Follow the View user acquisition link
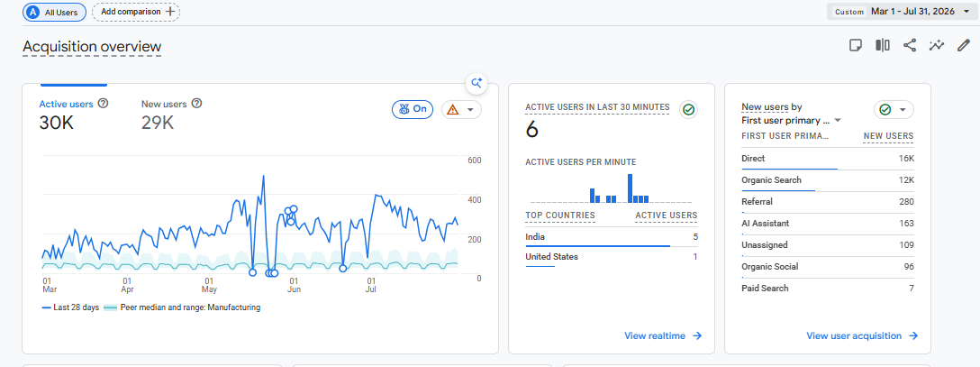This screenshot has height=367, width=980. point(862,335)
